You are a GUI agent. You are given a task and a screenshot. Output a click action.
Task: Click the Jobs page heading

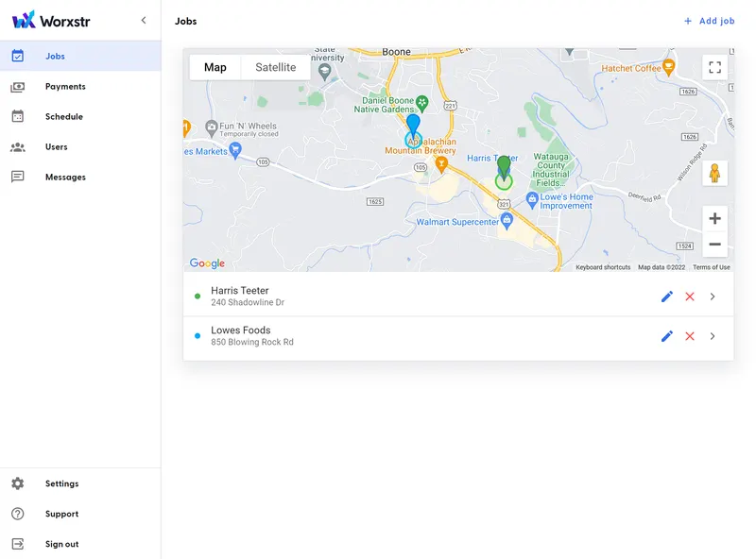(185, 21)
